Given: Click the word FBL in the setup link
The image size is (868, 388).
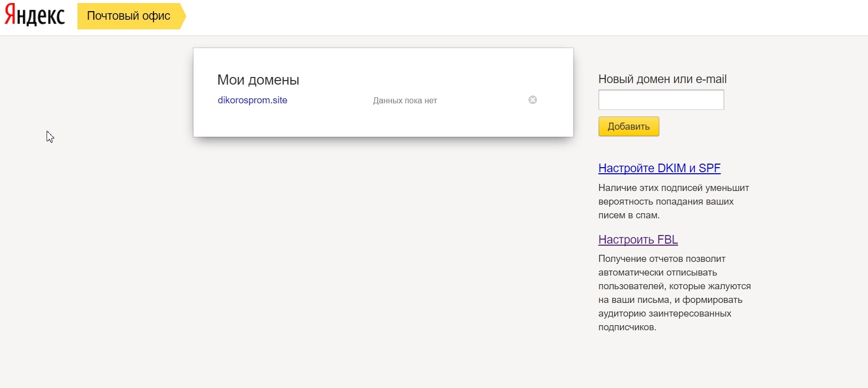Looking at the screenshot, I should 667,240.
